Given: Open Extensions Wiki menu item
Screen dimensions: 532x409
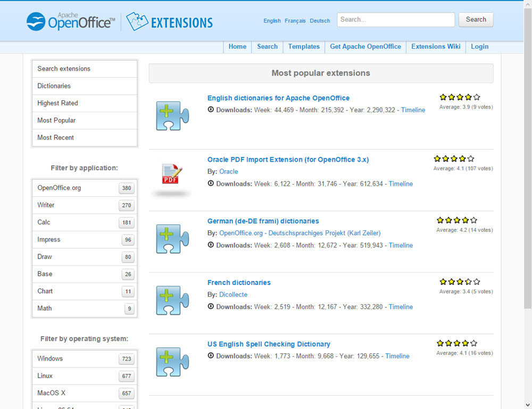Looking at the screenshot, I should pos(436,47).
